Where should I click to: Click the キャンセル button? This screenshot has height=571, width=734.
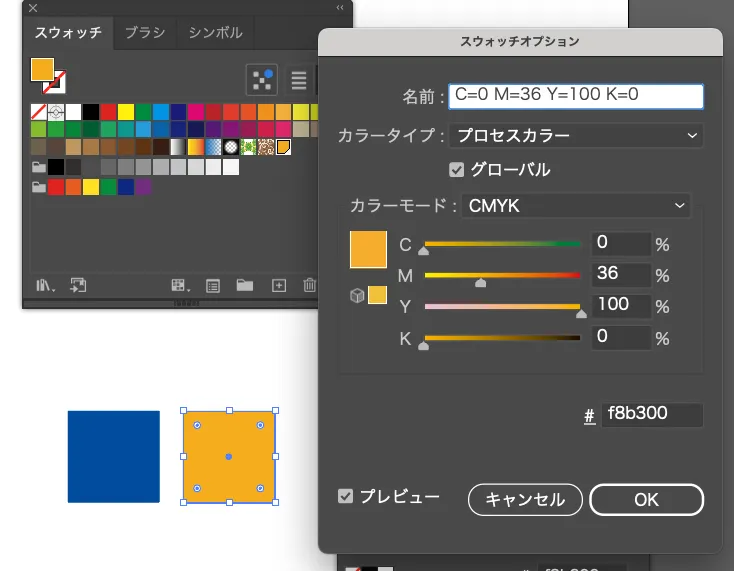(x=525, y=500)
